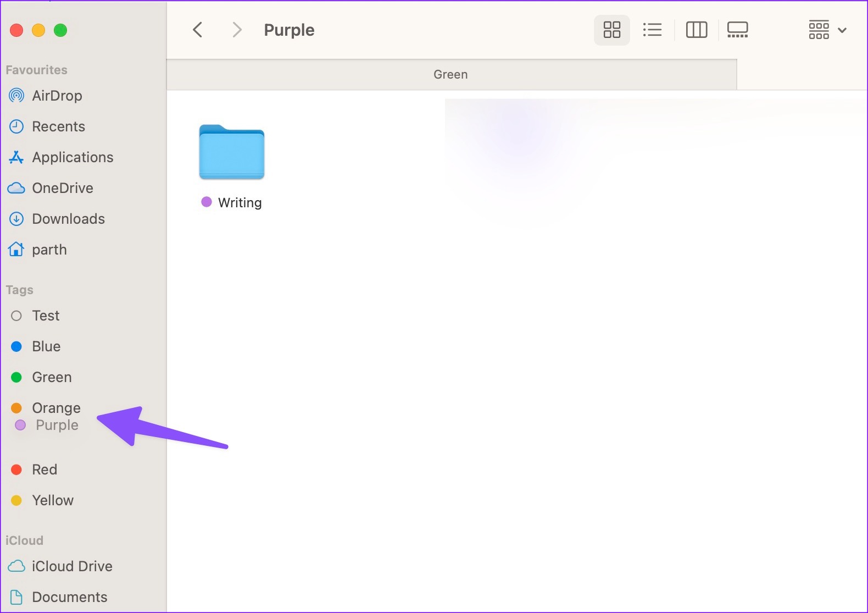Open OneDrive from the sidebar

(63, 188)
